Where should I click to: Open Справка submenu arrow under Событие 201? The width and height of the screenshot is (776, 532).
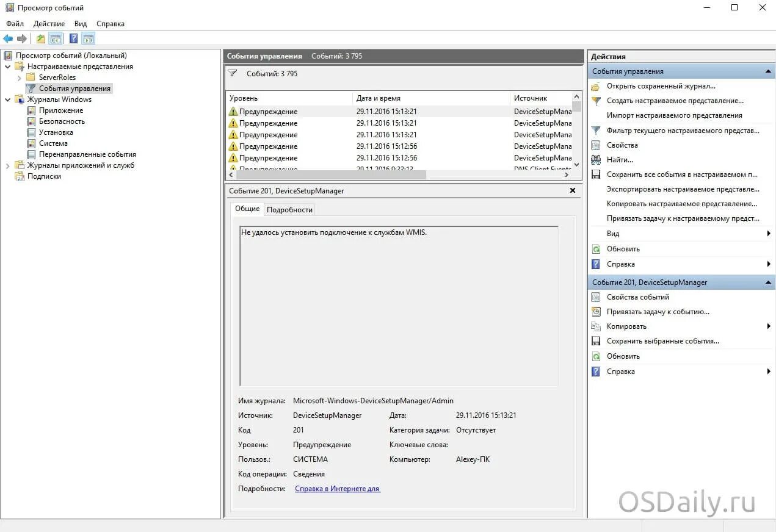coord(769,372)
